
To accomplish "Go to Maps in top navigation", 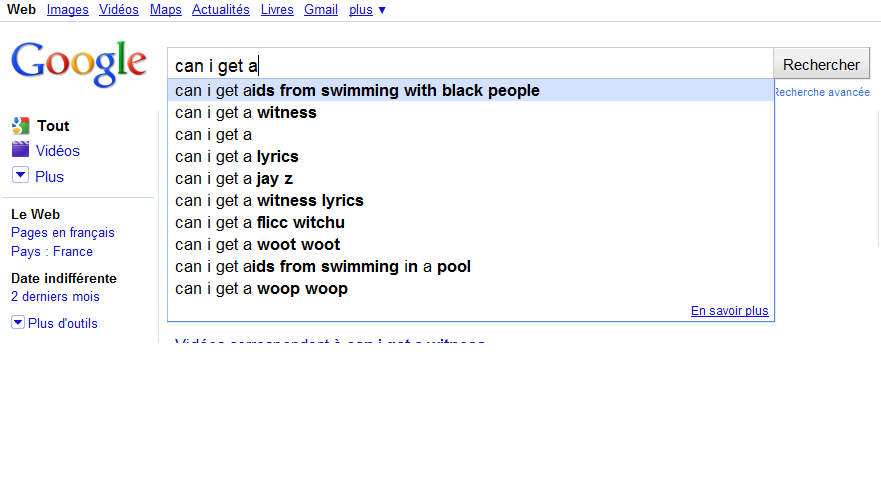I will 166,10.
